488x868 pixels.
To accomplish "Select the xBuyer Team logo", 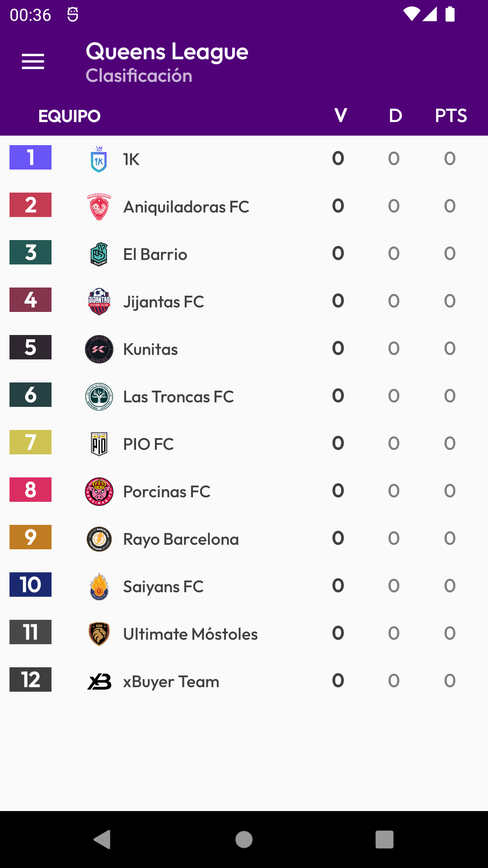I will [99, 682].
